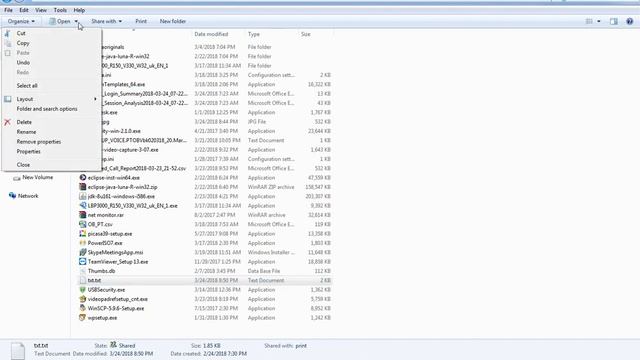
Task: Click the USBSecurity.exe shield icon
Action: (82, 290)
